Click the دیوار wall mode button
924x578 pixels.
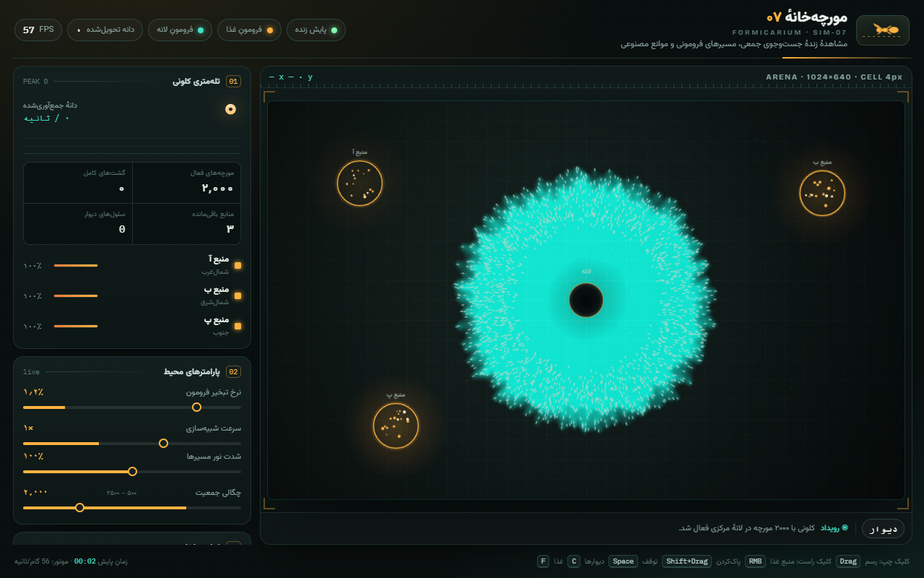point(883,529)
